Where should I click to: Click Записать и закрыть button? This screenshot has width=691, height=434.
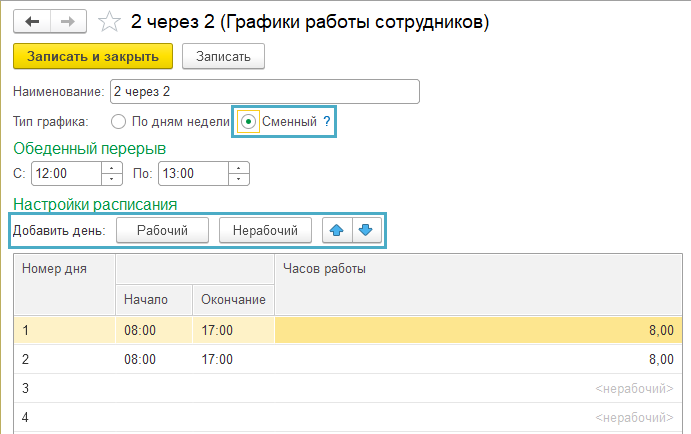pos(93,56)
